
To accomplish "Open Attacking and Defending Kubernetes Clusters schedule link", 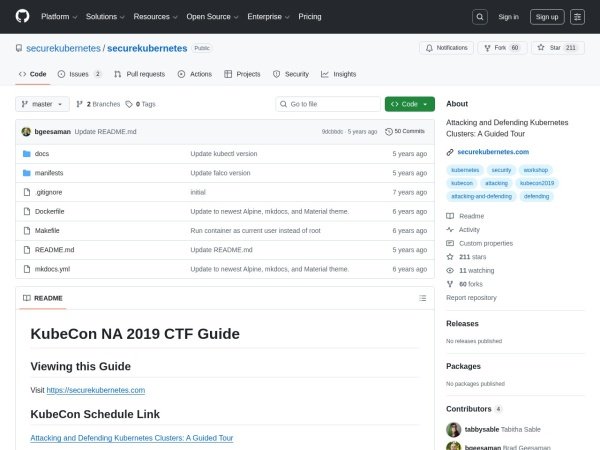I will tap(132, 438).
